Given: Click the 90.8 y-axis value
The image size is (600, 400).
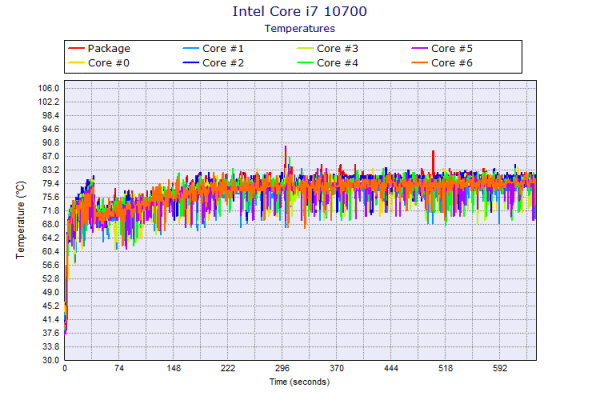Looking at the screenshot, I should point(51,143).
